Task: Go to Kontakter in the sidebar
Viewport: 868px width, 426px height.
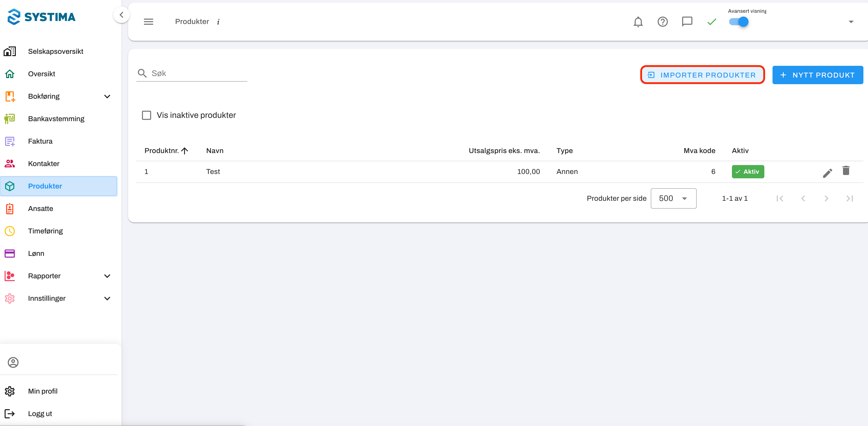Action: click(x=43, y=164)
